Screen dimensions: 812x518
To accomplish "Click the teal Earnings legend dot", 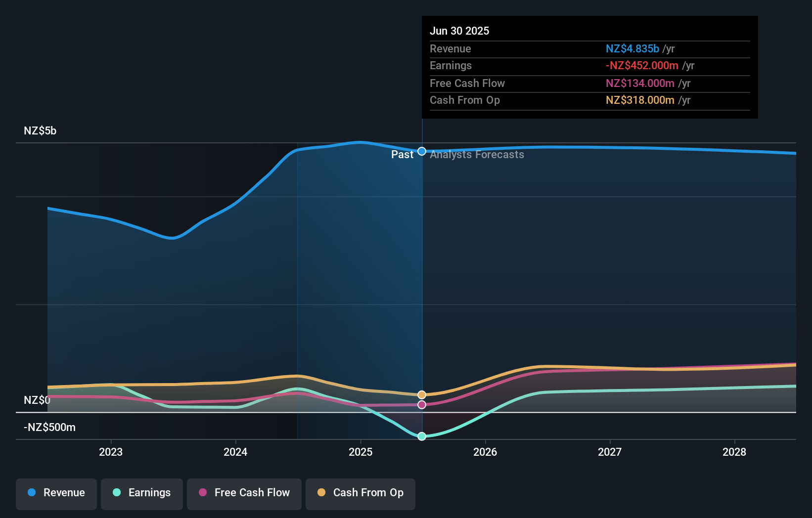I will pos(116,493).
